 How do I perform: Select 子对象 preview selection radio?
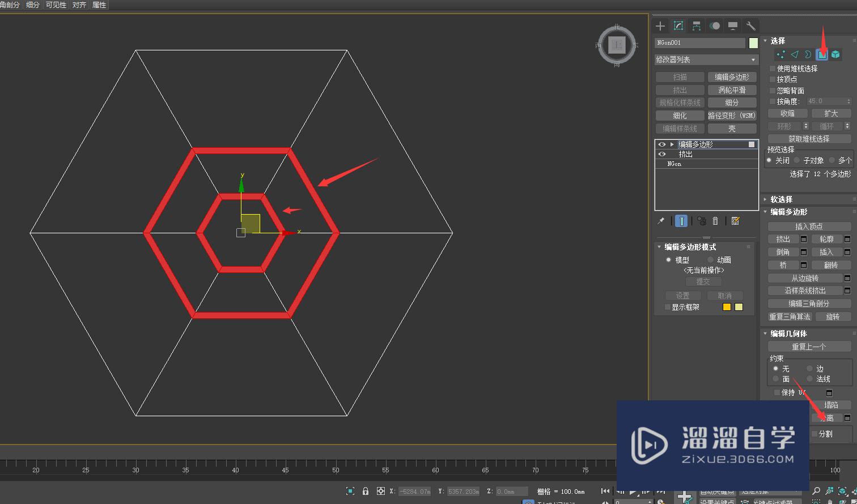[797, 160]
